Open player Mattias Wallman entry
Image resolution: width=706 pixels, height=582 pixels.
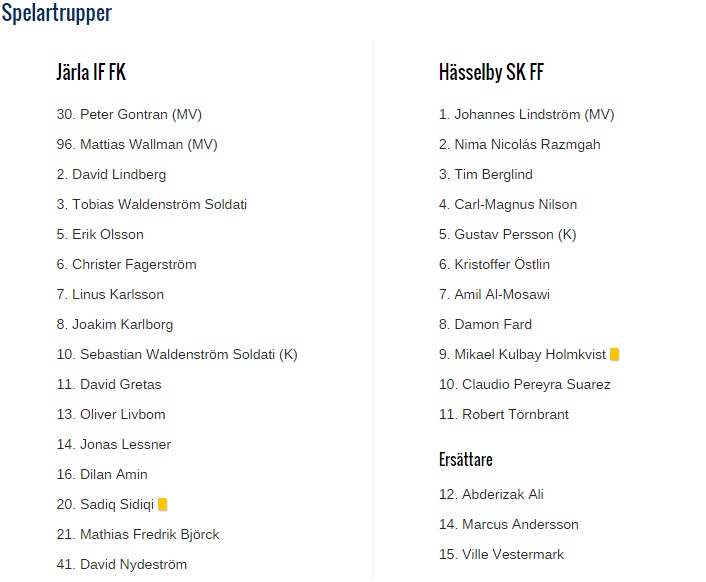tap(137, 144)
